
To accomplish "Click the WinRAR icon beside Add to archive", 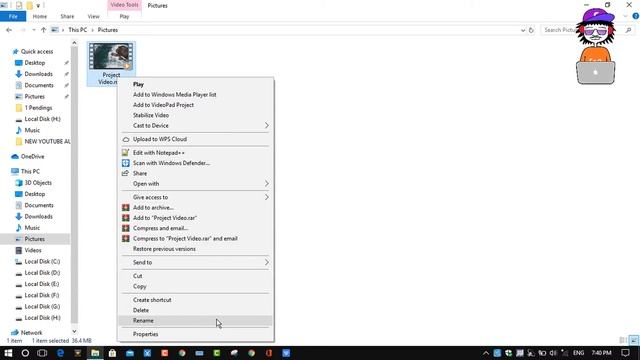I will tap(126, 207).
